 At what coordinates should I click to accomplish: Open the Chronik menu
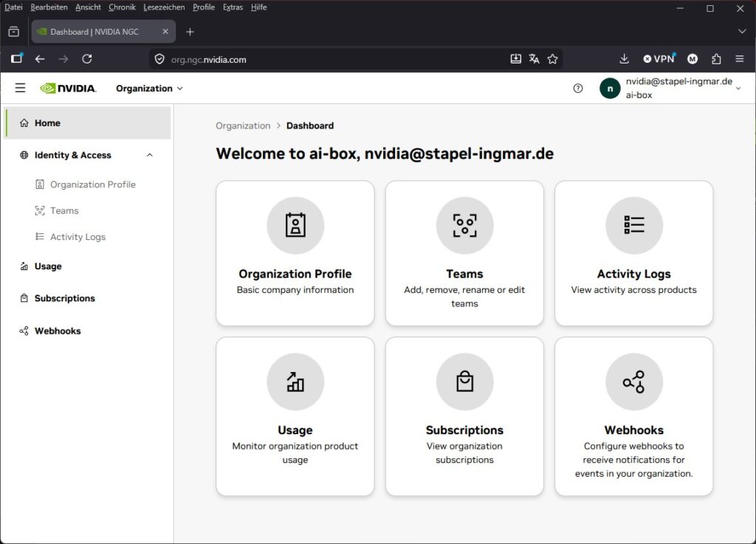122,7
